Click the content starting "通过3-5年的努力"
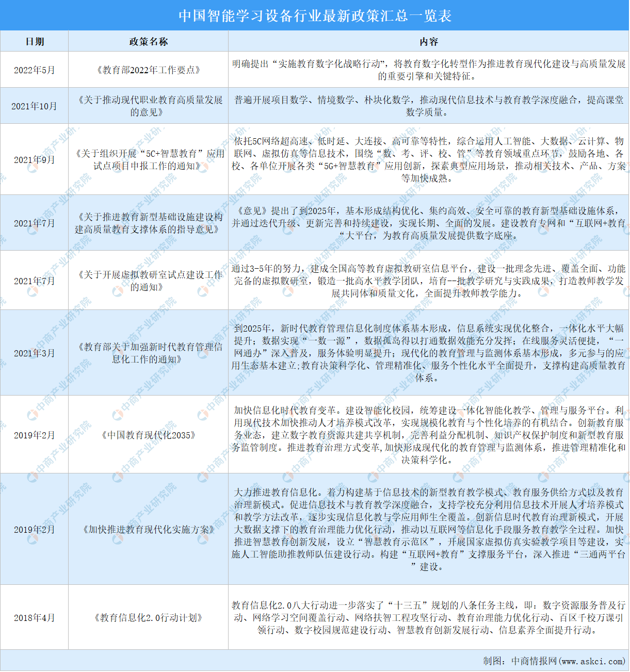 coord(429,281)
